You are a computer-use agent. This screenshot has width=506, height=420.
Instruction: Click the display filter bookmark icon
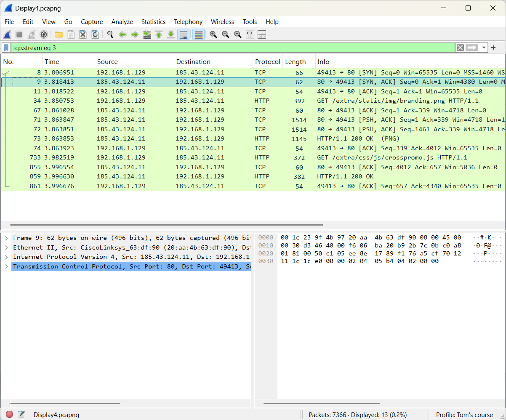7,48
